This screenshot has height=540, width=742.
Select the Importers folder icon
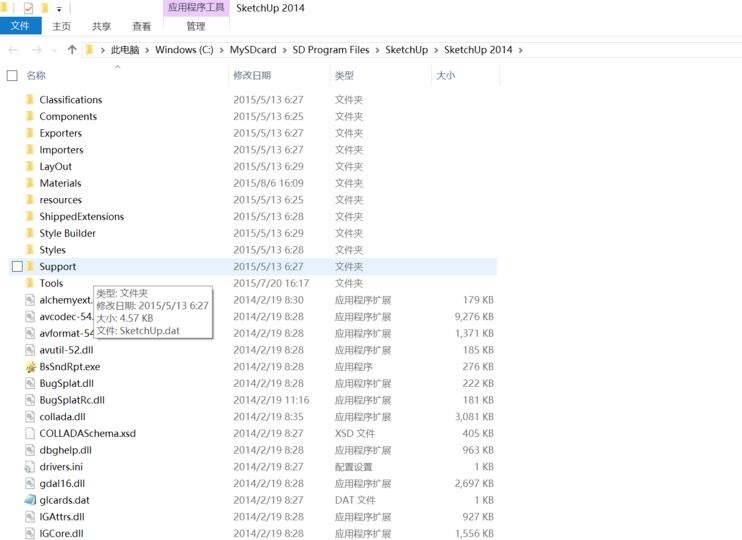click(30, 150)
